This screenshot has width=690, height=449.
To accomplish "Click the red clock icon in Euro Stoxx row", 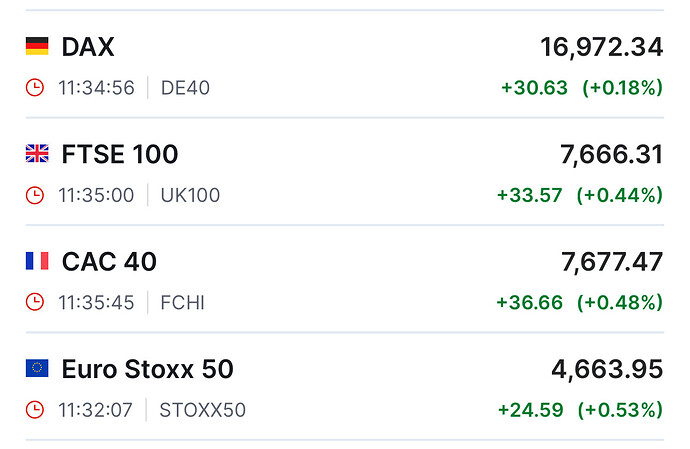I will [x=35, y=410].
